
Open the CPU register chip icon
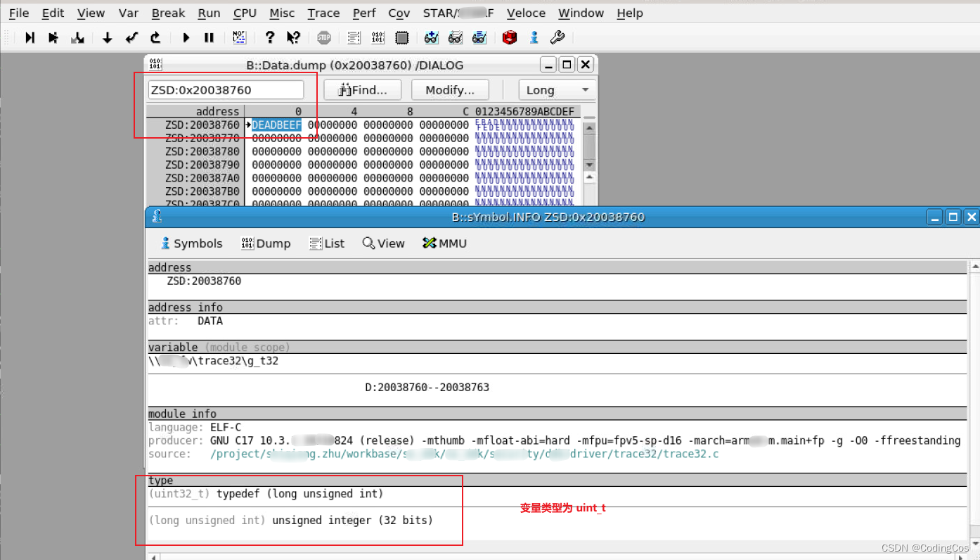[x=402, y=37]
